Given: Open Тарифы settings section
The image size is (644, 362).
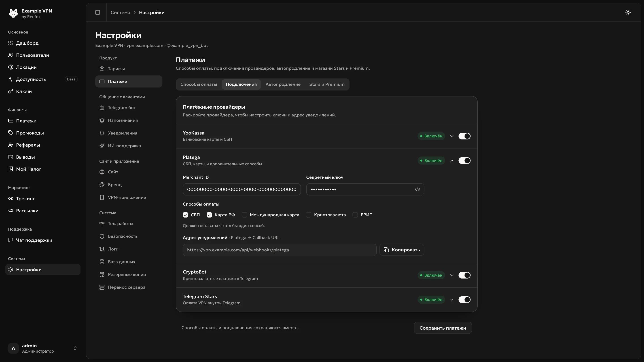Looking at the screenshot, I should pyautogui.click(x=129, y=68).
